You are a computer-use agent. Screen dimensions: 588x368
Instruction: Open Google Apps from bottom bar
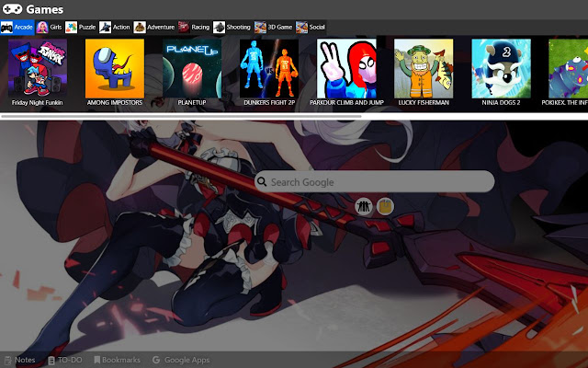click(x=181, y=360)
